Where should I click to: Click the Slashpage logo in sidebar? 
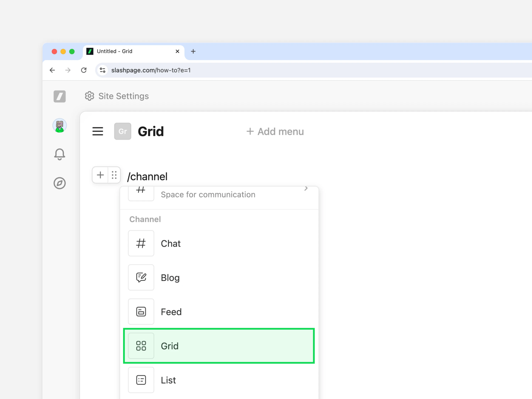tap(59, 96)
